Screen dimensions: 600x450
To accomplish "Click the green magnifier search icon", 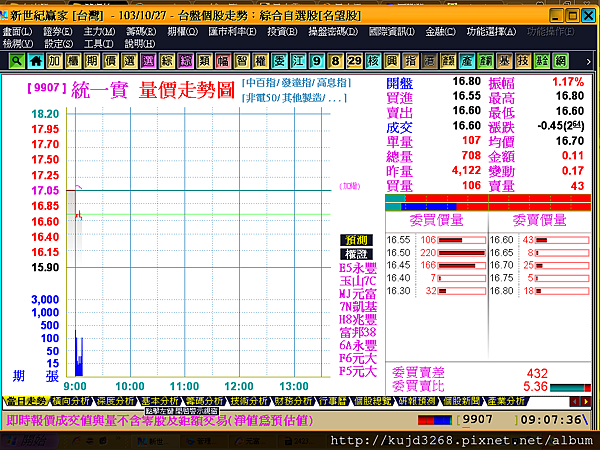I will (x=16, y=61).
